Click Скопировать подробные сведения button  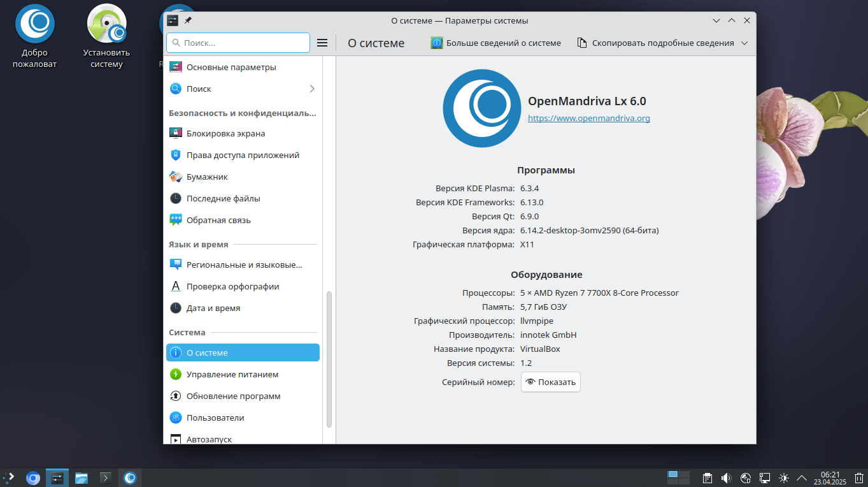655,43
